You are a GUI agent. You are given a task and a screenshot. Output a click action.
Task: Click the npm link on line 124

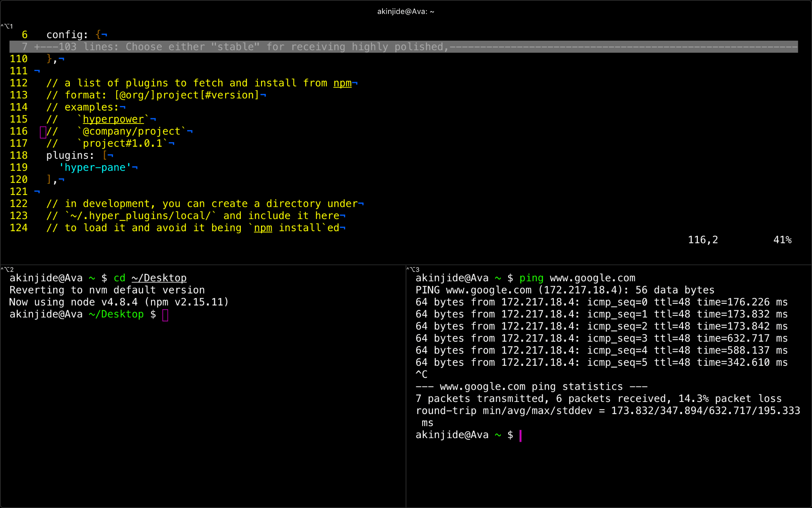point(263,228)
